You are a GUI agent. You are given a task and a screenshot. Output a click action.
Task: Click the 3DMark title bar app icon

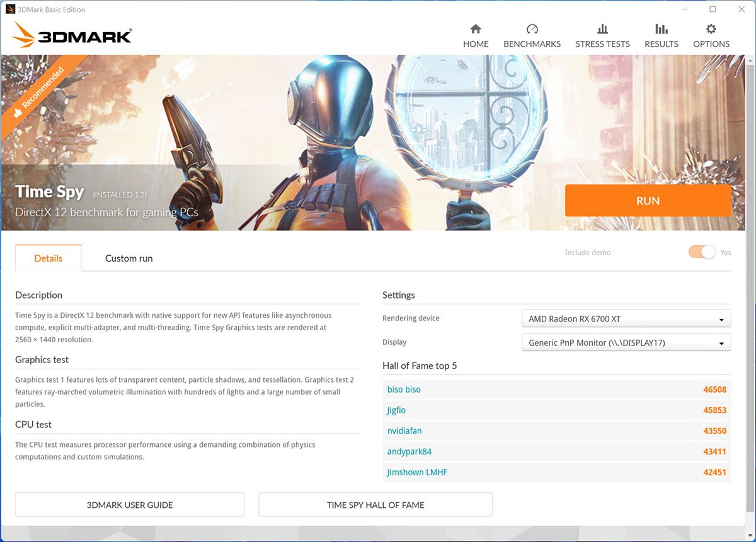click(x=9, y=9)
